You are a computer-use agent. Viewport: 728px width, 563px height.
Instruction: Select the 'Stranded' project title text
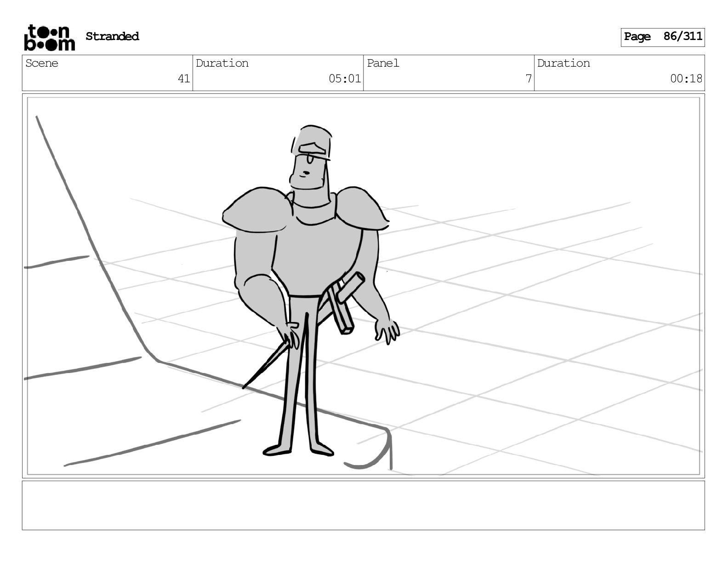coord(112,36)
